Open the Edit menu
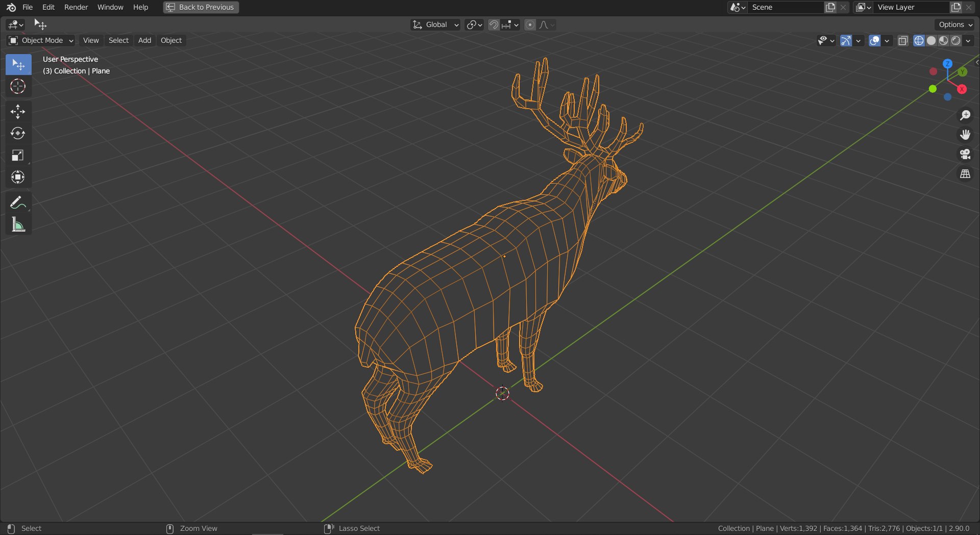The height and width of the screenshot is (535, 980). point(48,7)
